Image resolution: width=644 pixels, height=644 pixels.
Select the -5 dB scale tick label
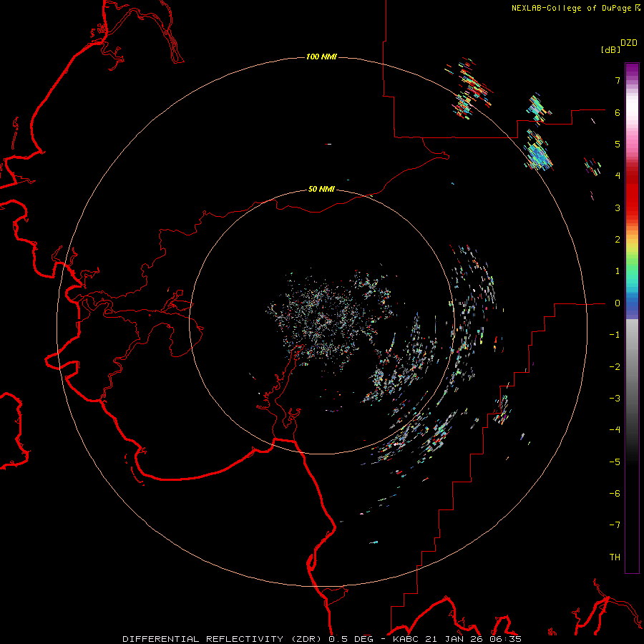(615, 462)
